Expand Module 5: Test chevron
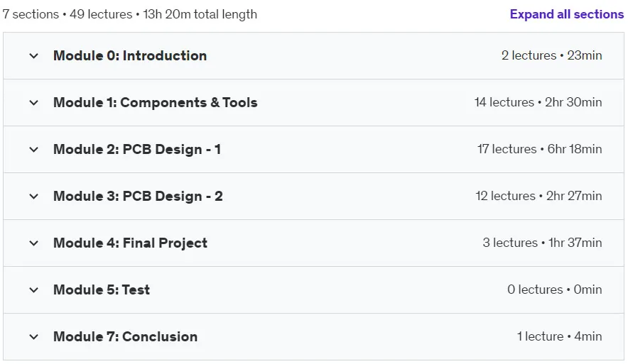The width and height of the screenshot is (628, 364). tap(34, 290)
